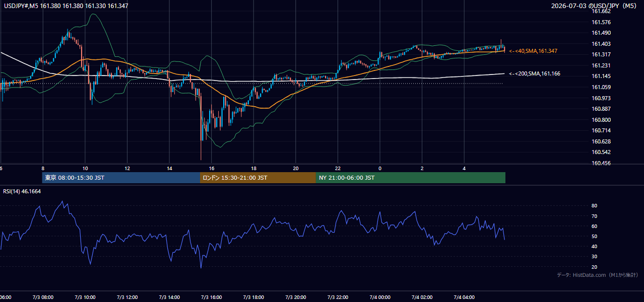Click the 160.628 price axis label
The width and height of the screenshot is (644, 302).
601,141
